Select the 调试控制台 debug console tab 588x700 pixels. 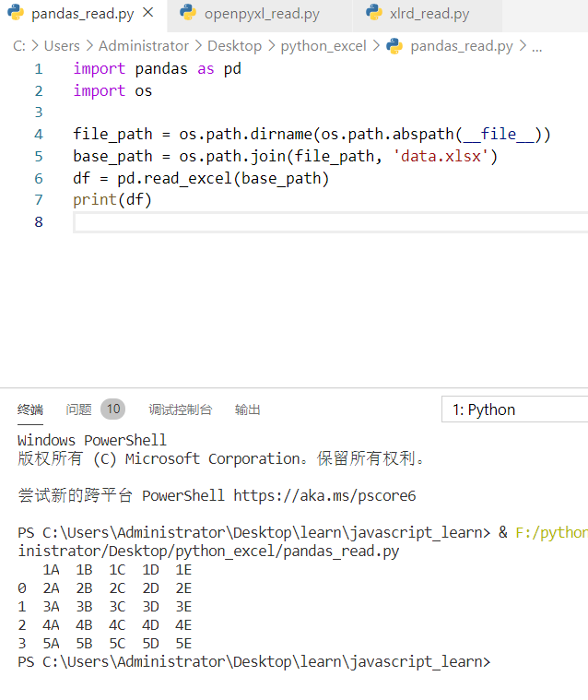pyautogui.click(x=181, y=409)
